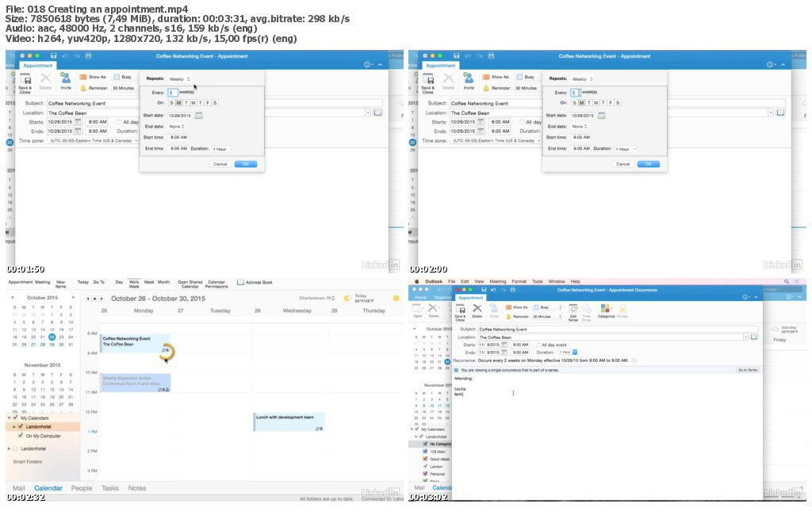Click Cancel button in 00:02:00 frame dialog
Screen dimensions: 812x511
click(623, 164)
